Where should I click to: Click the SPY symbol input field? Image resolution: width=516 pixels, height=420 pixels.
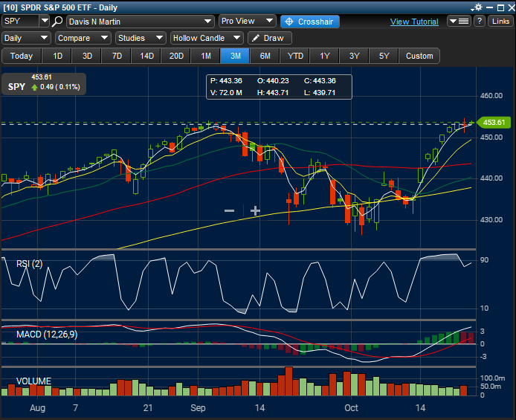tap(20, 22)
